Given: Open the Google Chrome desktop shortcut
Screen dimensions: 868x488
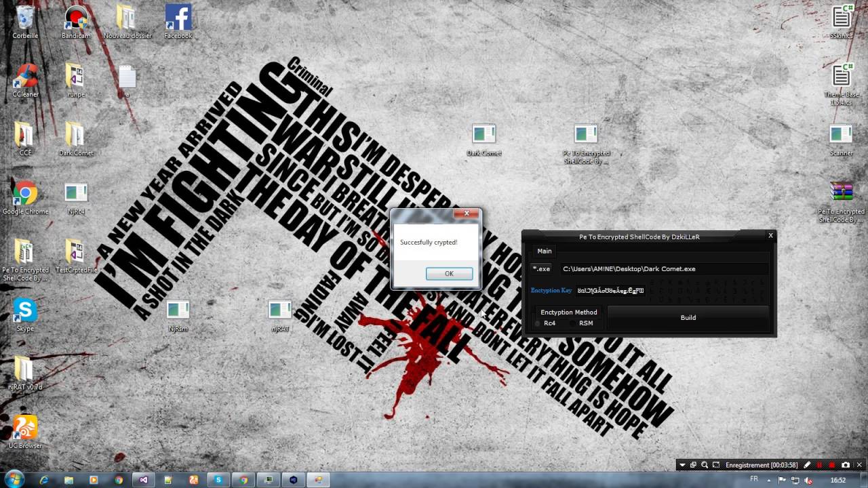Looking at the screenshot, I should (x=25, y=198).
